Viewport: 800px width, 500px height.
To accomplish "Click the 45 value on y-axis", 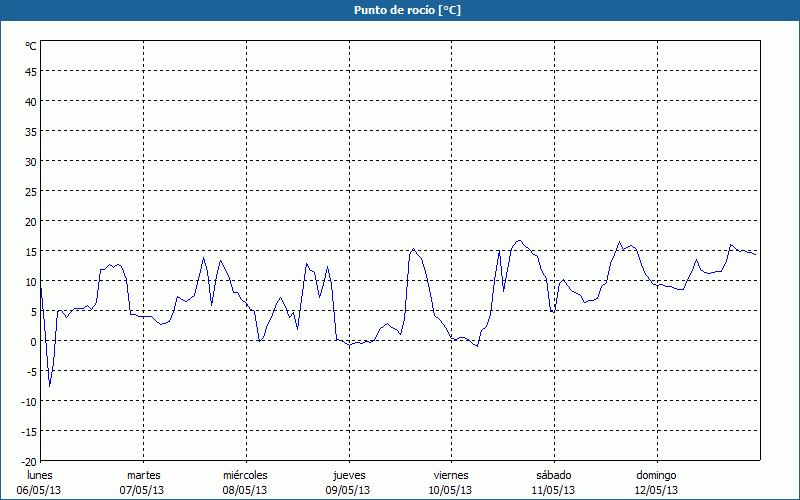I will pos(30,71).
